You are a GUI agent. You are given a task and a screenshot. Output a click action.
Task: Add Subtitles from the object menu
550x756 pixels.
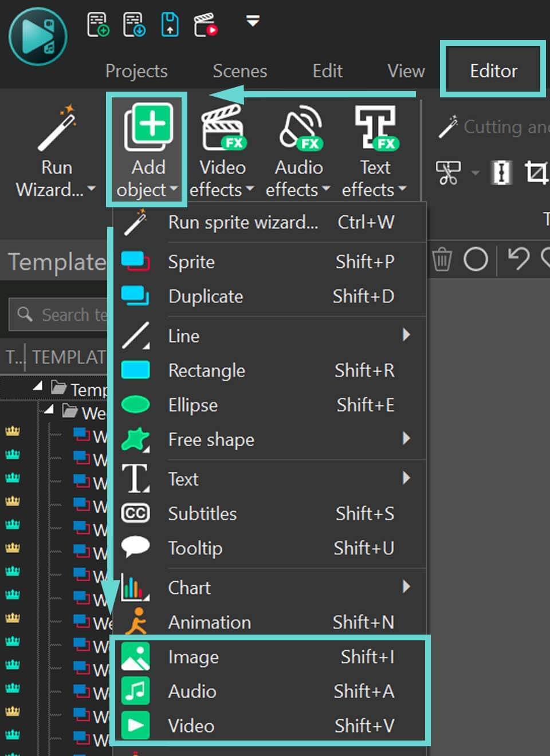(x=202, y=514)
